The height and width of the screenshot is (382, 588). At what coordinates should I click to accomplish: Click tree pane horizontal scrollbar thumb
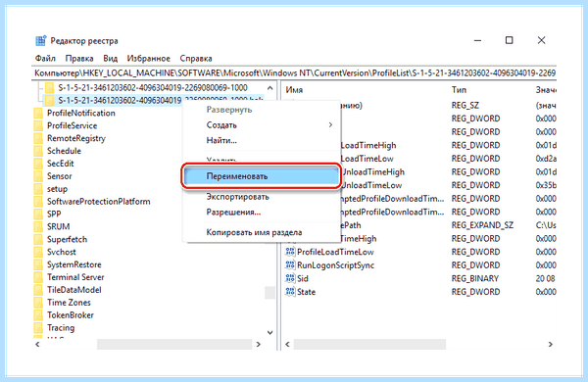[x=174, y=344]
